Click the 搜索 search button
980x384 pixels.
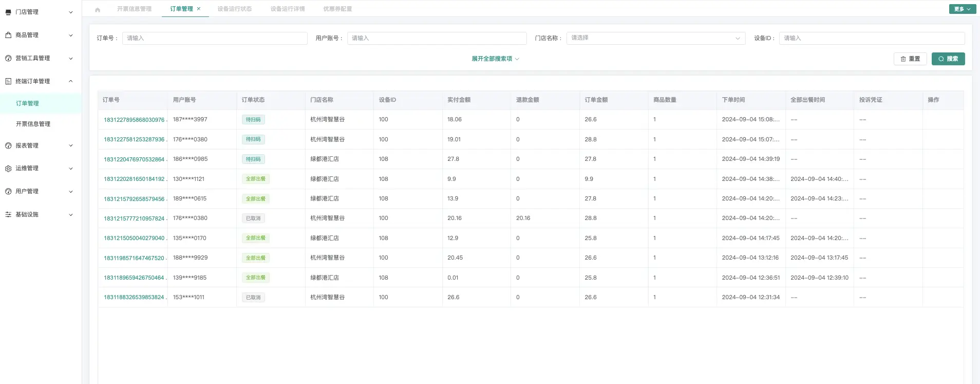(948, 59)
